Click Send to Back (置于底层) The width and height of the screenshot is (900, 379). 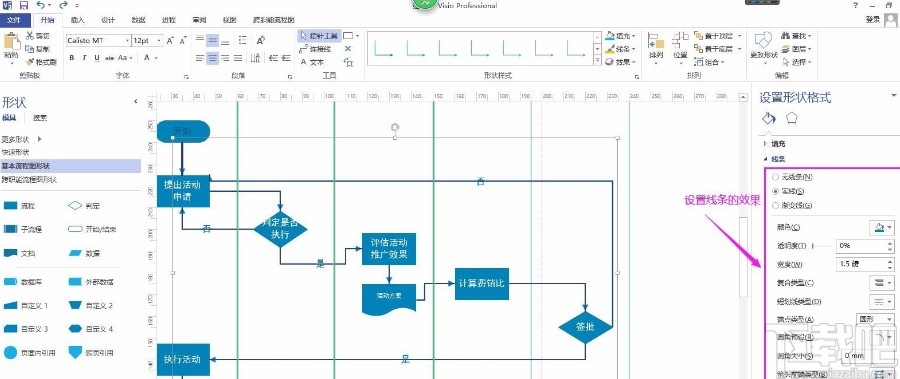click(713, 49)
